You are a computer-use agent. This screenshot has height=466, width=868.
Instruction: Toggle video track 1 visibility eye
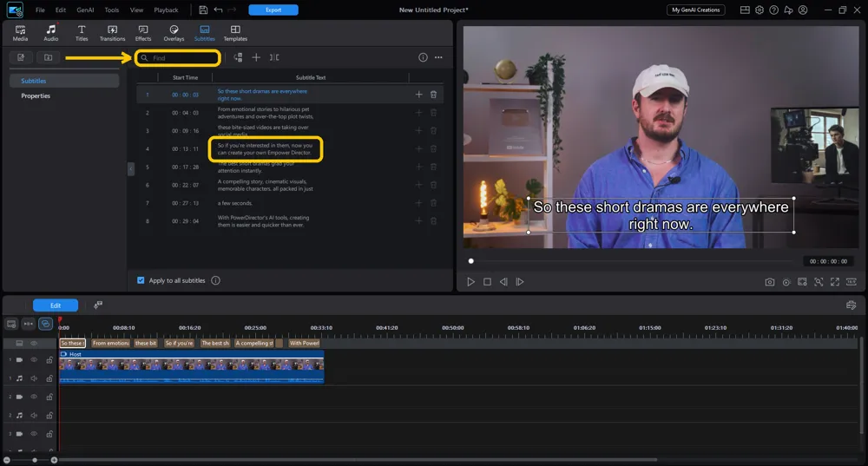(34, 360)
